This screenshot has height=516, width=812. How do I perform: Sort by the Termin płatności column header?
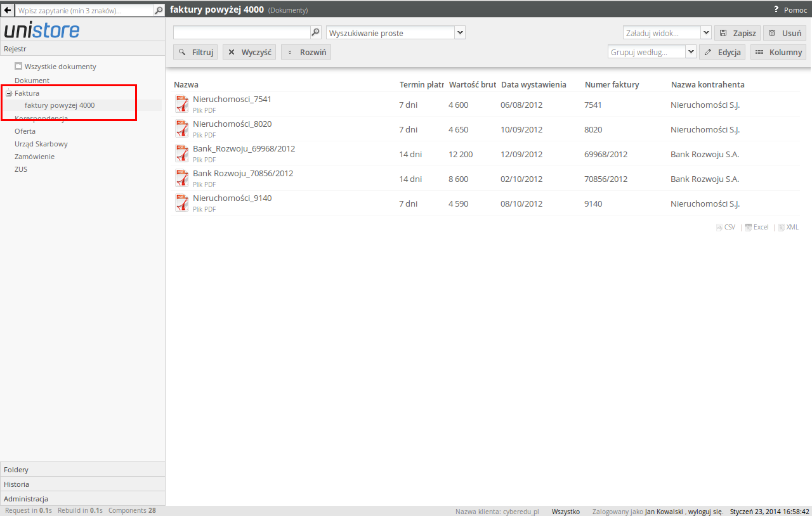[x=421, y=84]
